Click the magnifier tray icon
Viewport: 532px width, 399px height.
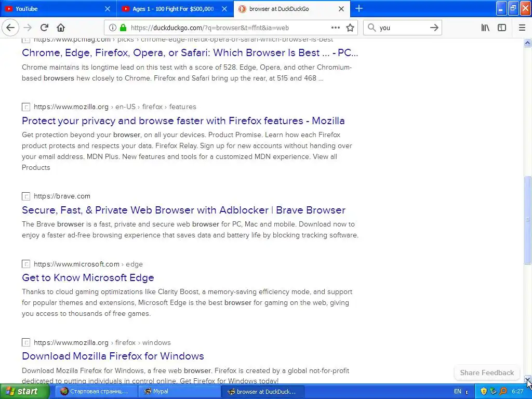(503, 392)
